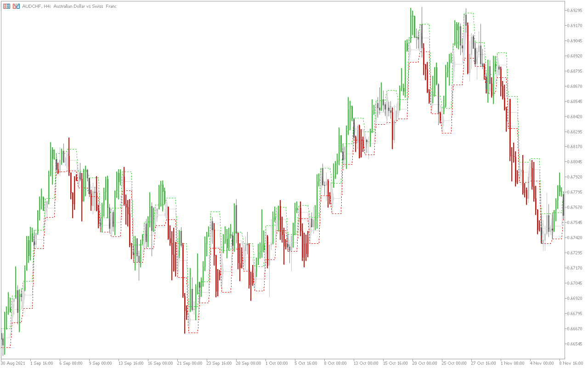Select the 0.67295 price label
Image resolution: width=588 pixels, height=368 pixels.
576,253
